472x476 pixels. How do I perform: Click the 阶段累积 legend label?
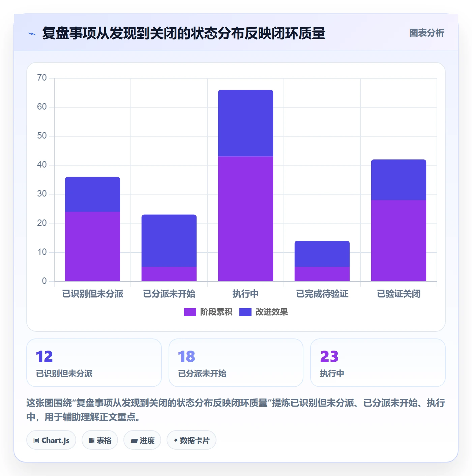pos(216,312)
